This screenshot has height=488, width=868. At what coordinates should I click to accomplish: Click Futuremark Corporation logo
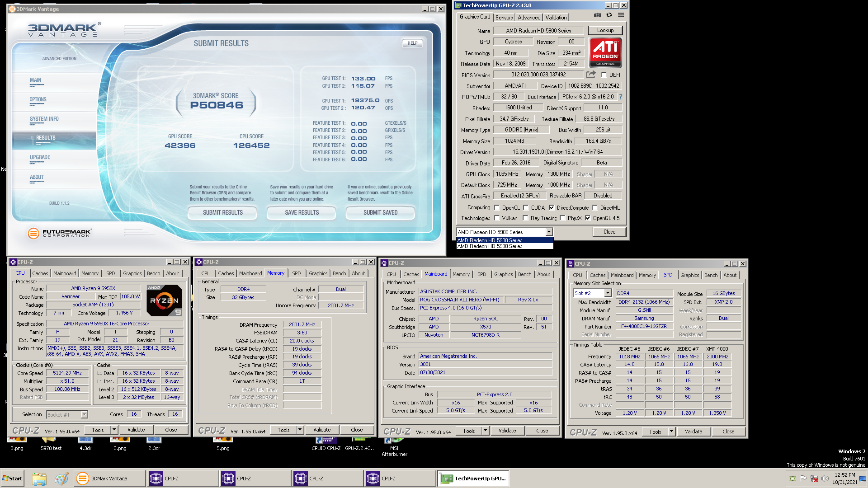click(59, 233)
